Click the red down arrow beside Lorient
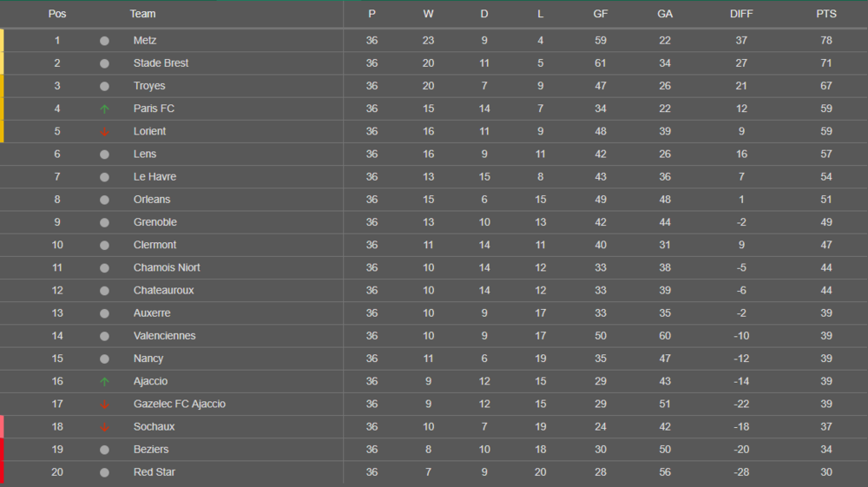The height and width of the screenshot is (487, 868). 104,132
